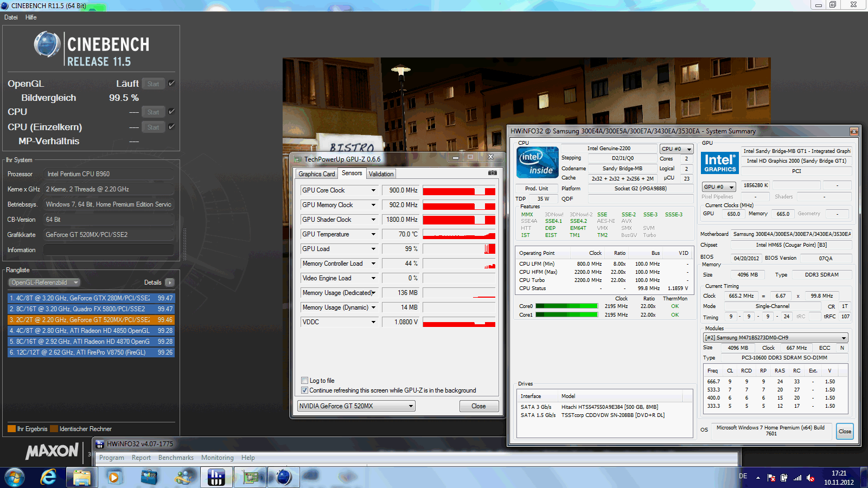
Task: Click the Core0 clock bar
Action: coord(567,306)
